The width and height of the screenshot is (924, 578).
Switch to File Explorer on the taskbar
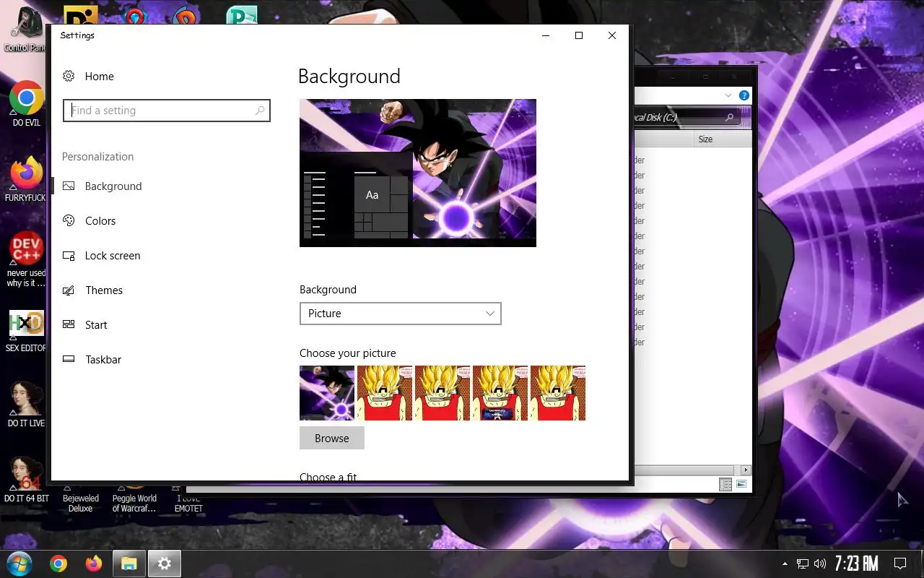[x=128, y=564]
